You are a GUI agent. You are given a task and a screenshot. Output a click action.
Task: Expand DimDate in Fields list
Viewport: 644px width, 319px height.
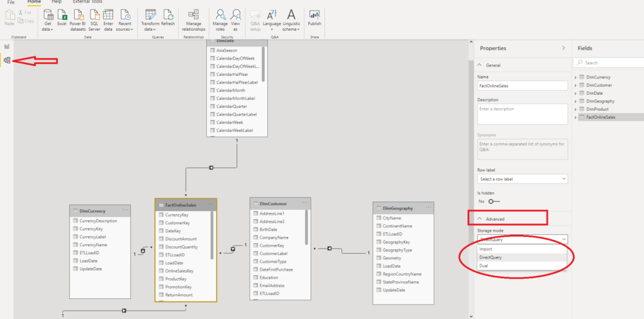pyautogui.click(x=576, y=93)
